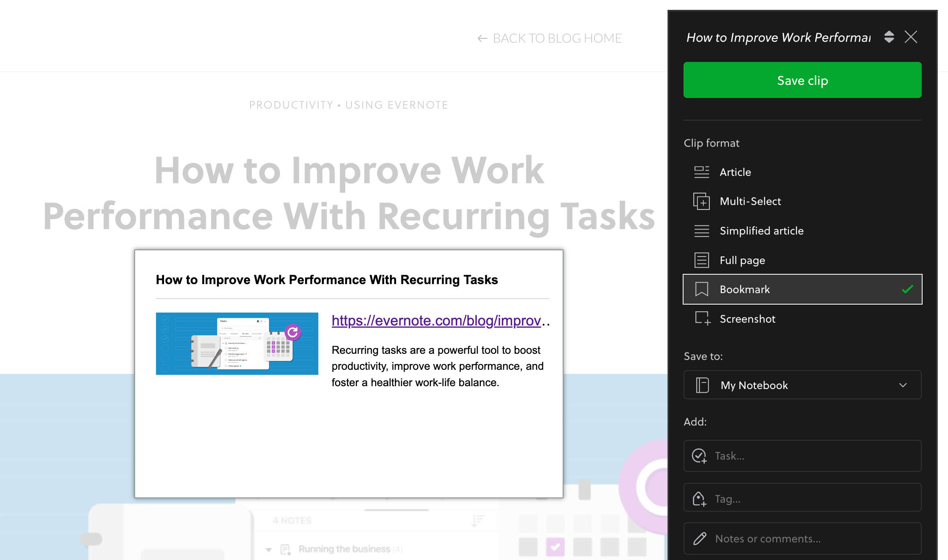
Task: Click the Bookmark ribbon icon
Action: click(x=702, y=289)
